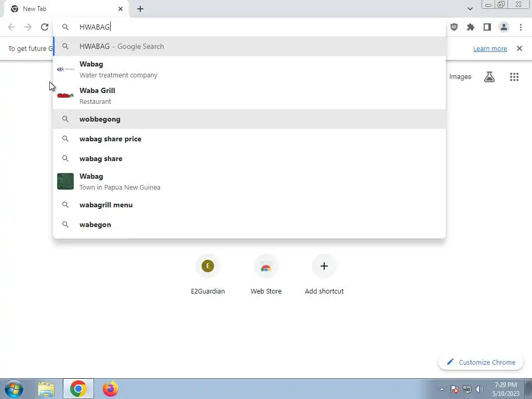This screenshot has width=532, height=399.
Task: Open the E2Guardian shortcut
Action: 208,274
